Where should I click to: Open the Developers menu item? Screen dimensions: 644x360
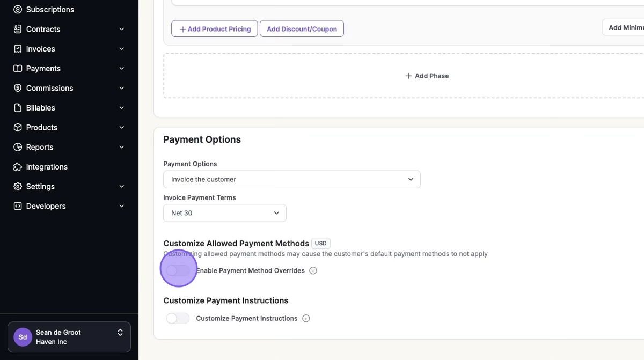(46, 206)
